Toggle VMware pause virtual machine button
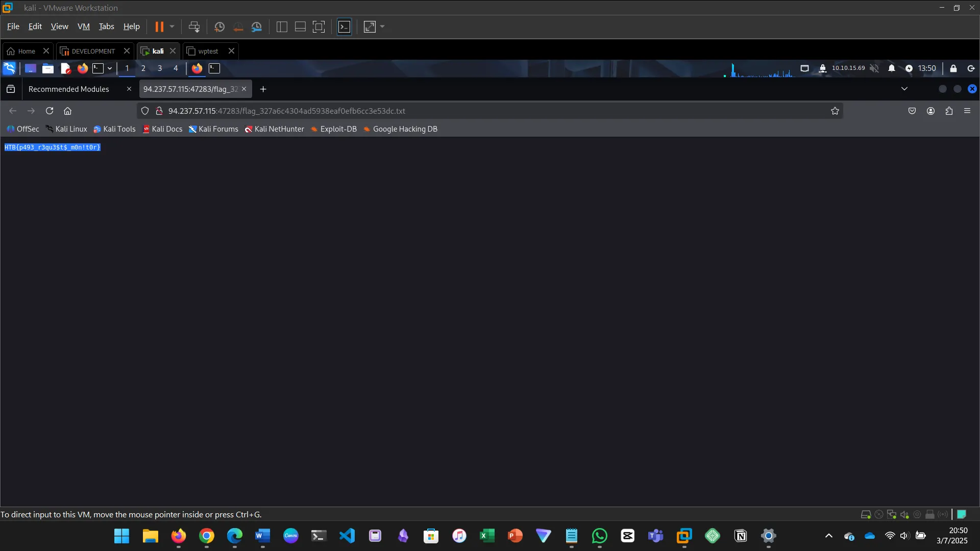The height and width of the screenshot is (551, 980). coord(159,27)
